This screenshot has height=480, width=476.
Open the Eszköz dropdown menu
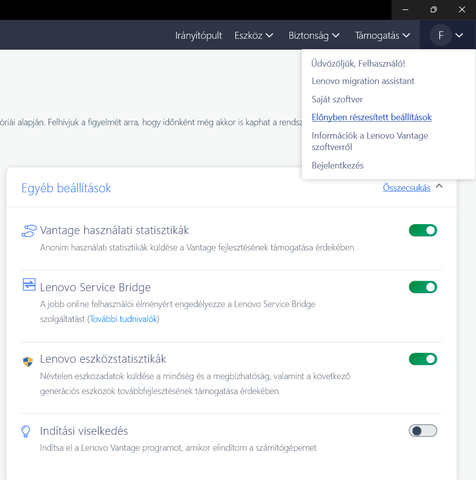tap(254, 35)
